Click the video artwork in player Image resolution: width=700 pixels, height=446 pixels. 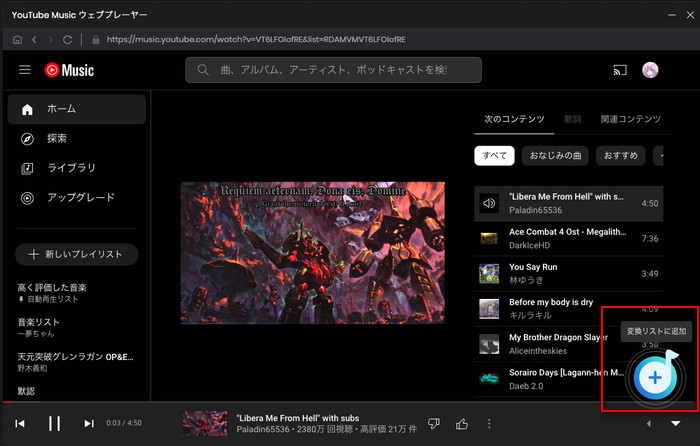[312, 253]
